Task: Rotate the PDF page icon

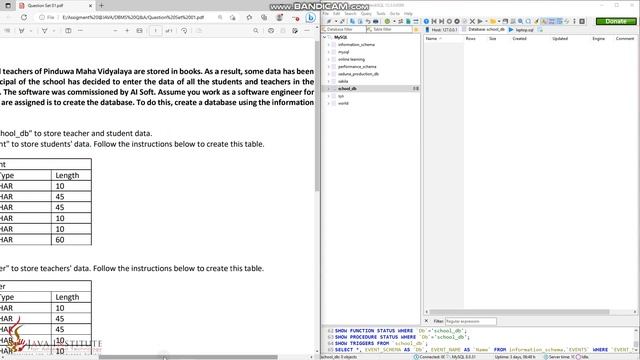Action: 184,31
